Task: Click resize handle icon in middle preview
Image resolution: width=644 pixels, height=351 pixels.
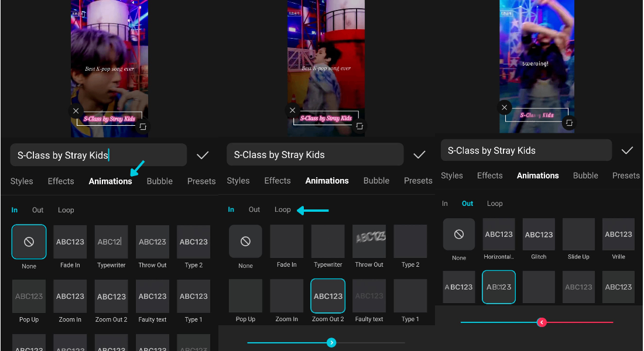Action: pos(359,126)
